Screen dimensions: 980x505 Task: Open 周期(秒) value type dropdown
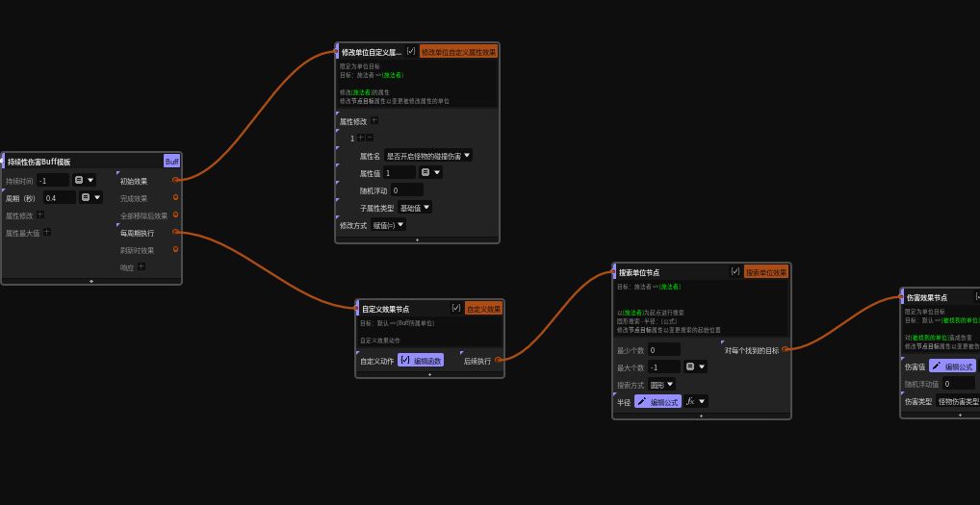click(x=91, y=198)
